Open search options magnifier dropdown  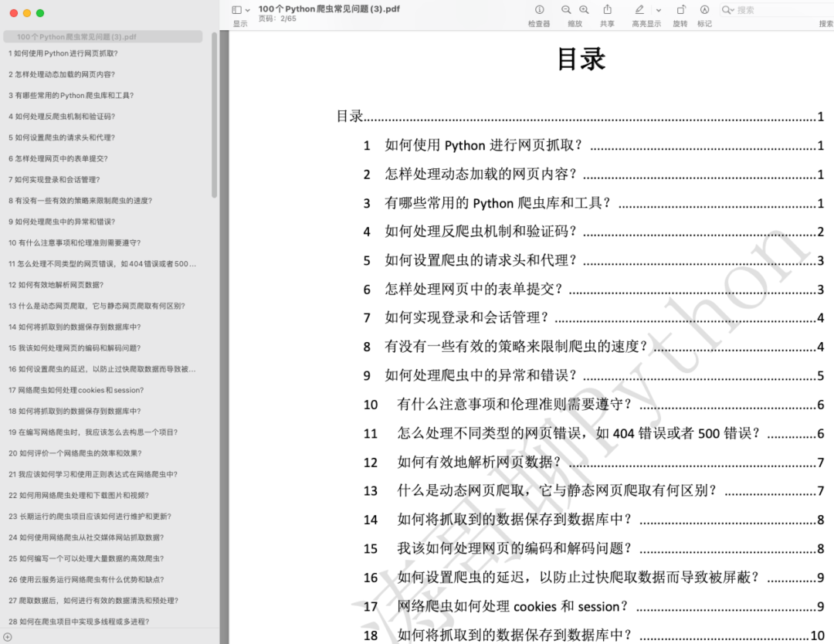point(727,9)
